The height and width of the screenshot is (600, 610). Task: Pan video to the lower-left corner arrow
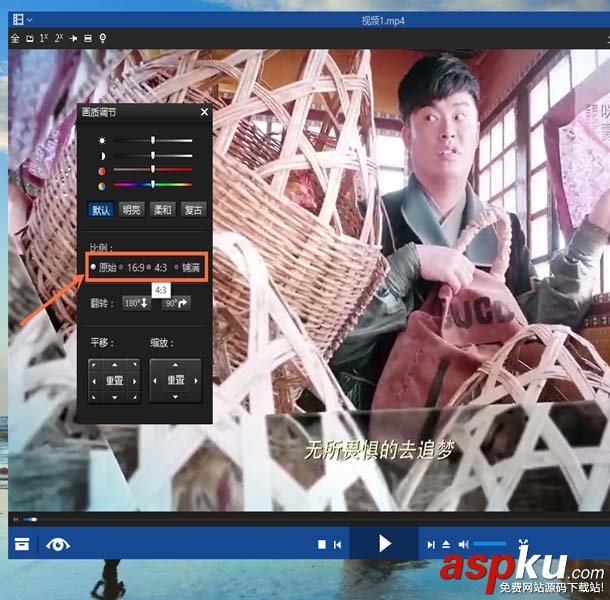[x=94, y=397]
